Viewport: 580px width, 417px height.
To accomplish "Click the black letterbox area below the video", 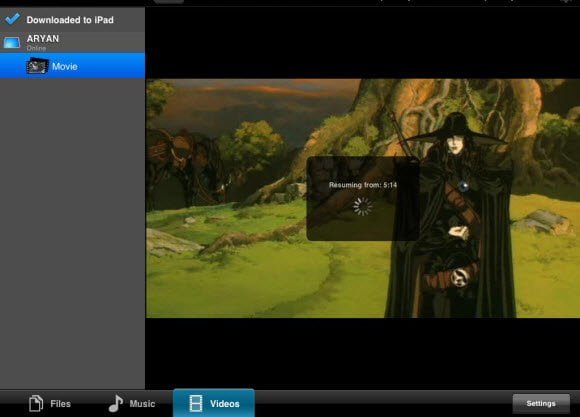I will pyautogui.click(x=362, y=353).
